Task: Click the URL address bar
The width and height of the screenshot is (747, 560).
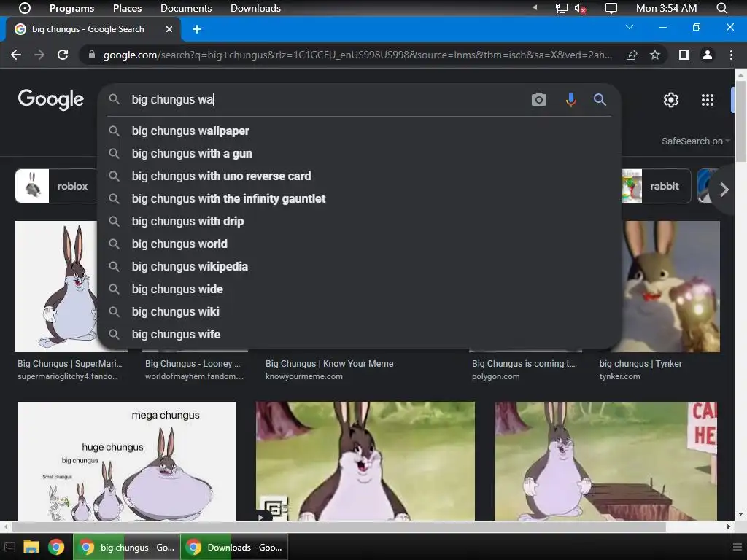Action: [357, 55]
